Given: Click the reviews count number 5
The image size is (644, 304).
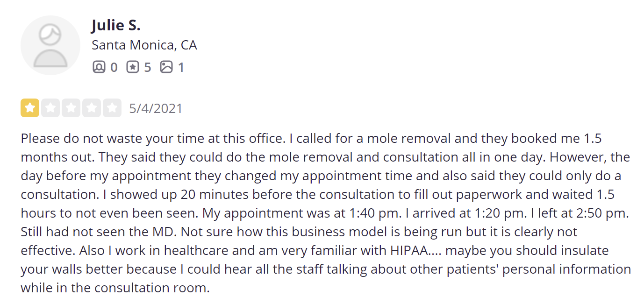Looking at the screenshot, I should click(x=147, y=68).
